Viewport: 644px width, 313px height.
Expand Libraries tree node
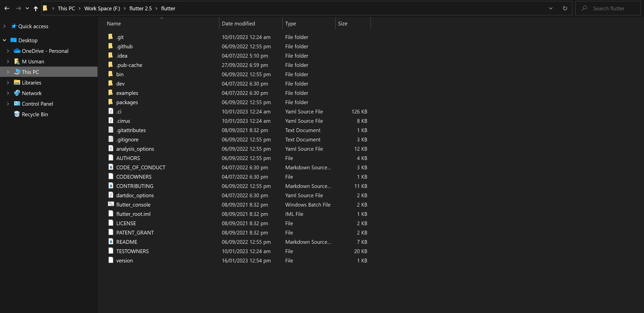pos(8,83)
